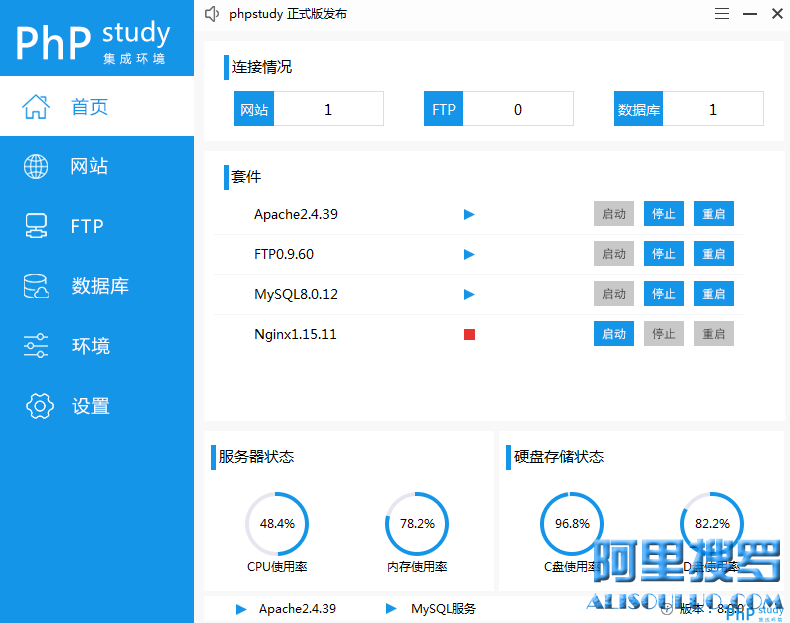Screen dimensions: 790x623
Task: Click the blue 数据库 connection label
Action: pyautogui.click(x=638, y=109)
